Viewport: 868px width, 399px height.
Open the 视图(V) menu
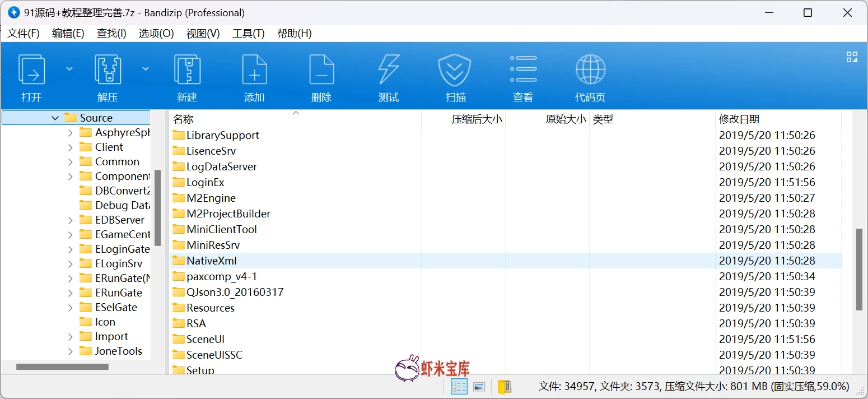click(203, 34)
